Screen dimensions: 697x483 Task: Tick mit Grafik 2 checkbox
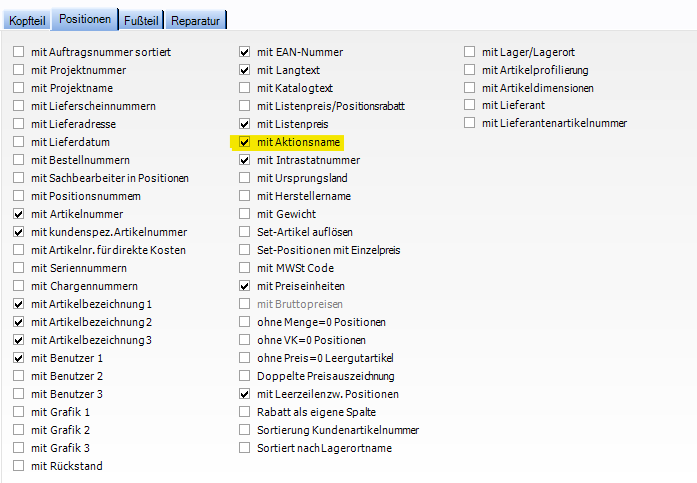[x=20, y=430]
